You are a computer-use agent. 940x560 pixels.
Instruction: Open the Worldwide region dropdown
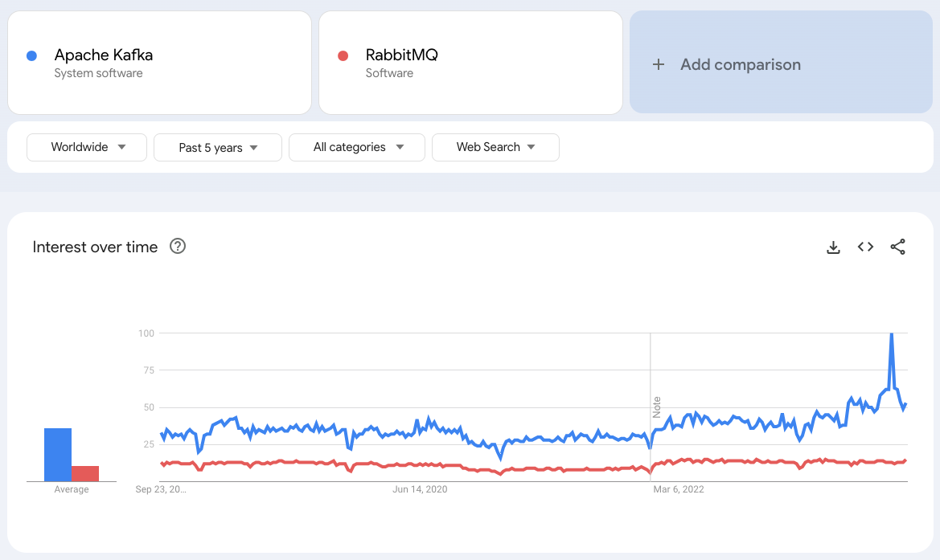pyautogui.click(x=86, y=147)
